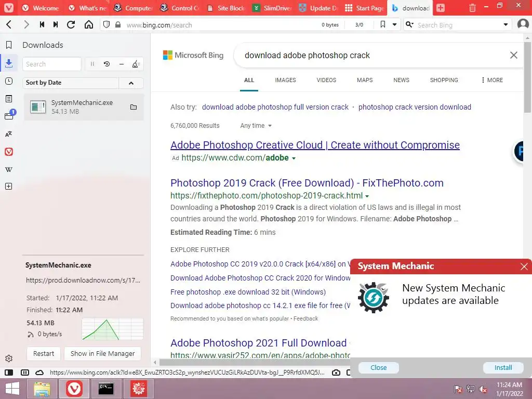This screenshot has width=532, height=399.
Task: Remove the selected download with minus
Action: [122, 64]
